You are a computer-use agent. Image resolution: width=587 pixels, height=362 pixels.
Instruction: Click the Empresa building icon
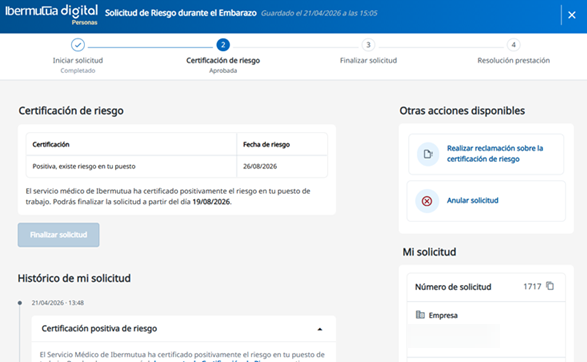click(x=420, y=315)
